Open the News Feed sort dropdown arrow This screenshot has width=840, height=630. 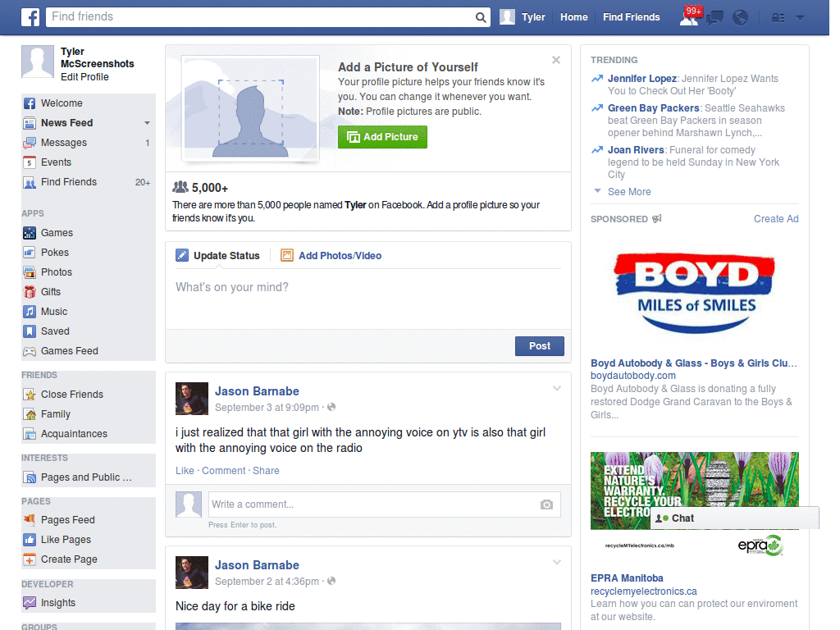(x=147, y=123)
